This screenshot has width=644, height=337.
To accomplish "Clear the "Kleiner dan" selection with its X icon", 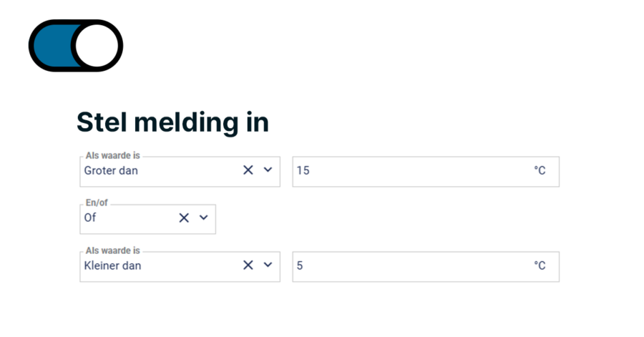I will (x=248, y=265).
